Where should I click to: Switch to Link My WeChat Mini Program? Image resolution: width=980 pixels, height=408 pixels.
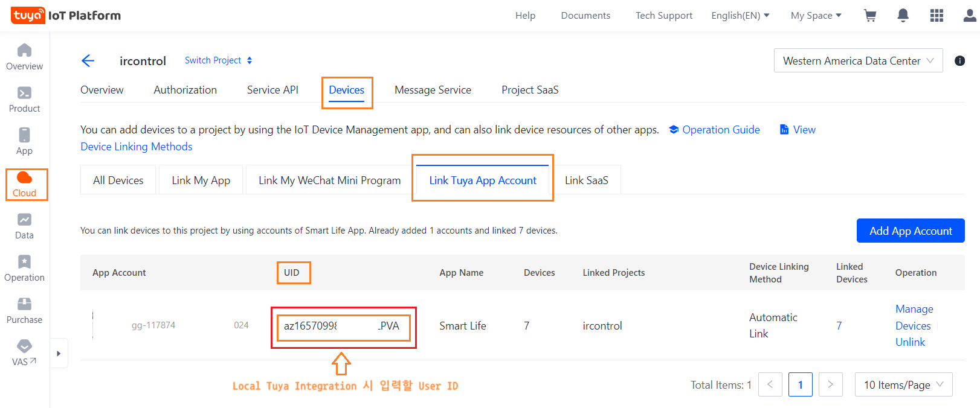pyautogui.click(x=329, y=180)
